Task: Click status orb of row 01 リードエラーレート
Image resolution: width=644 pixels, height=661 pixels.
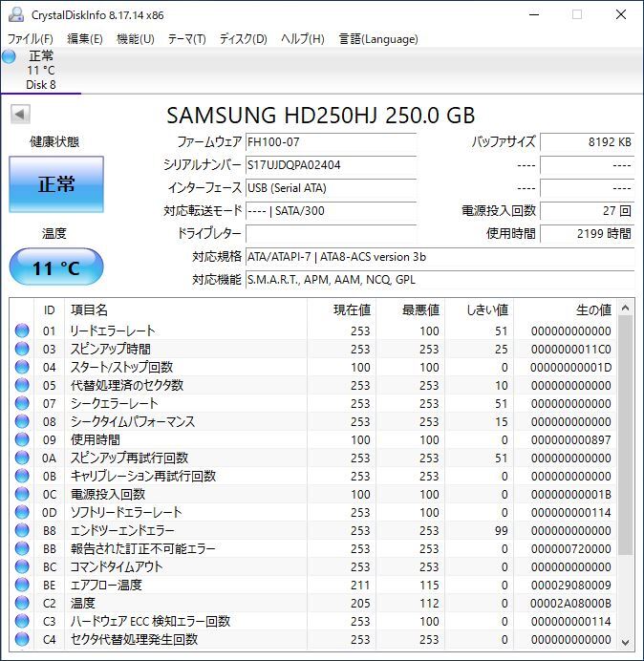Action: tap(22, 330)
